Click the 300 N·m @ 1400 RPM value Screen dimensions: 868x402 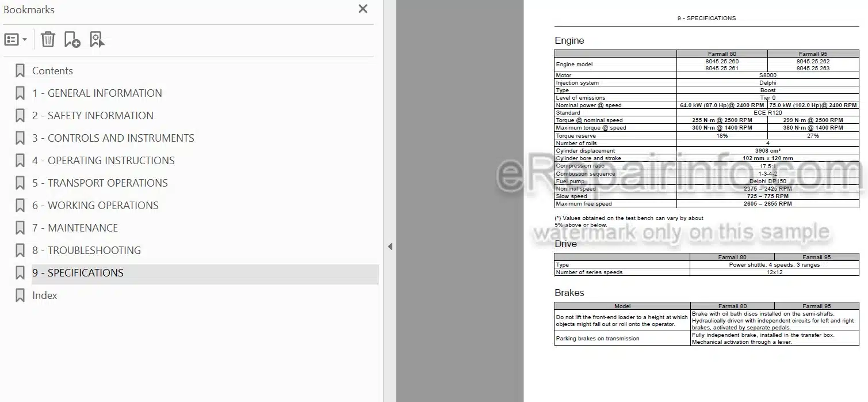722,128
